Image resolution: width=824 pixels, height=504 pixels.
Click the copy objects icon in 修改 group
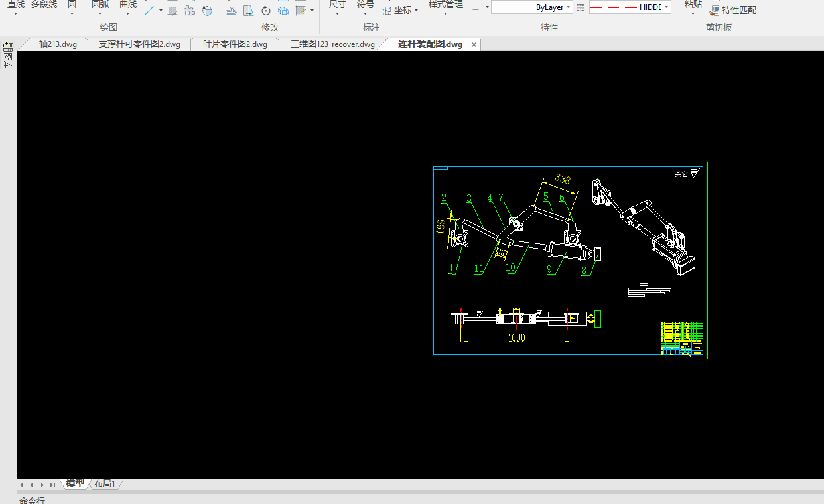click(x=283, y=10)
